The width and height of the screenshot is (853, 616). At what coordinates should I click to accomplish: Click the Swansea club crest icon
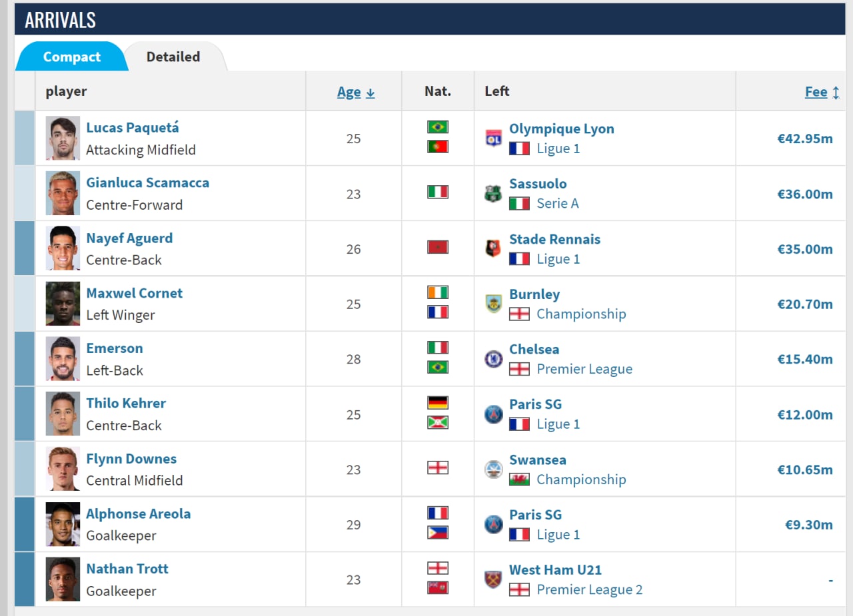(493, 469)
